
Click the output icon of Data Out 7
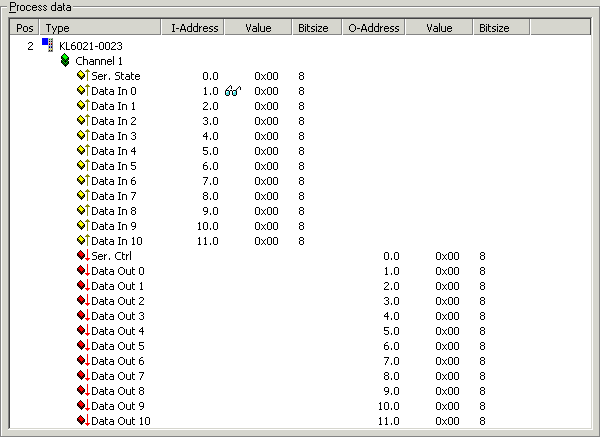83,375
